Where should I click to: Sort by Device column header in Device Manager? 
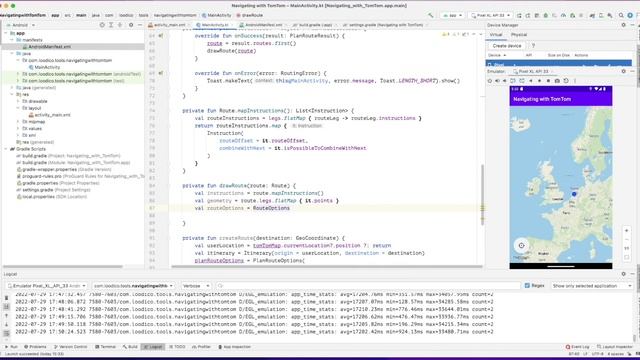click(497, 55)
